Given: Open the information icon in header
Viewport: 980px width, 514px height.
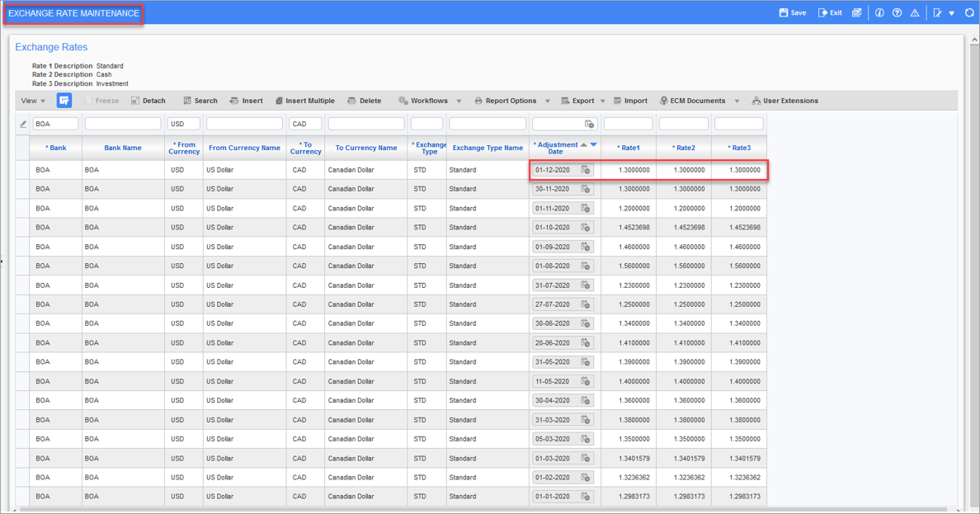Looking at the screenshot, I should coord(879,12).
